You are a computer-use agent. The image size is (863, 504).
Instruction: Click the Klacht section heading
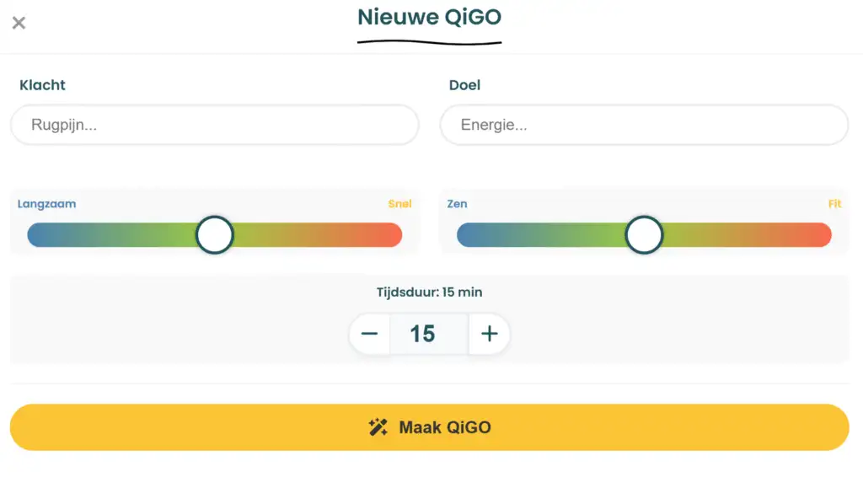click(41, 85)
